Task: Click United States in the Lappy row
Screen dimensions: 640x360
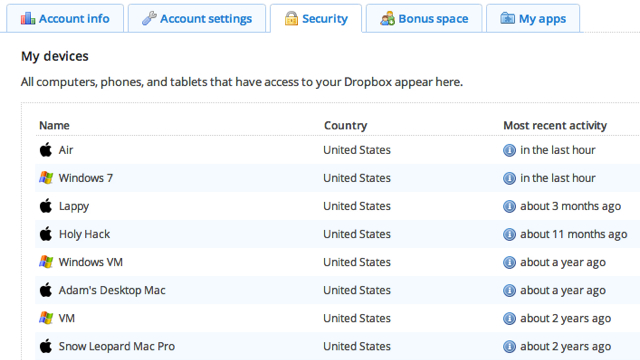Action: [x=357, y=206]
